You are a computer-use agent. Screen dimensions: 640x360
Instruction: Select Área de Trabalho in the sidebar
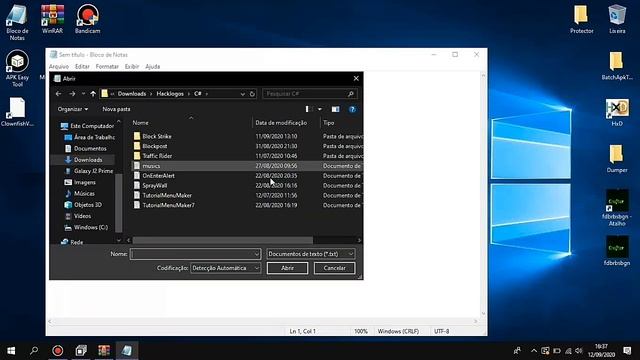90,137
